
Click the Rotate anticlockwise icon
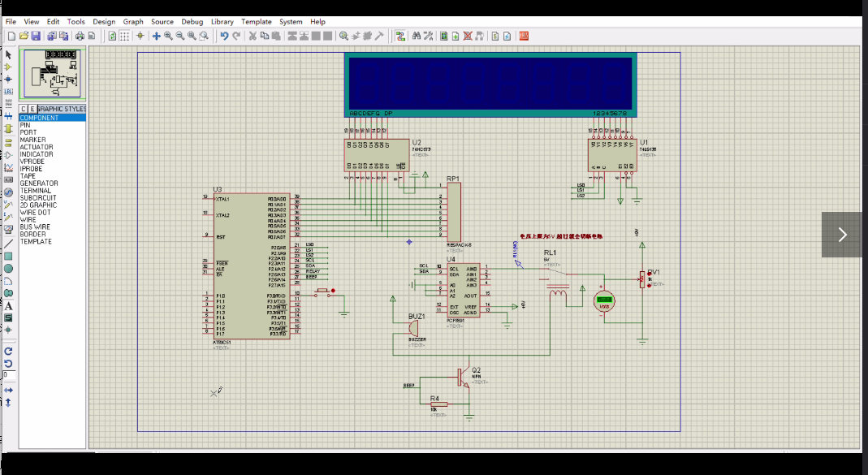(8, 364)
